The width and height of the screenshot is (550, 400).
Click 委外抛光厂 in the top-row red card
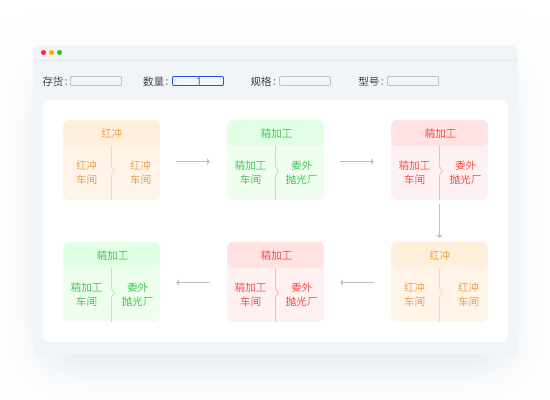pos(465,172)
